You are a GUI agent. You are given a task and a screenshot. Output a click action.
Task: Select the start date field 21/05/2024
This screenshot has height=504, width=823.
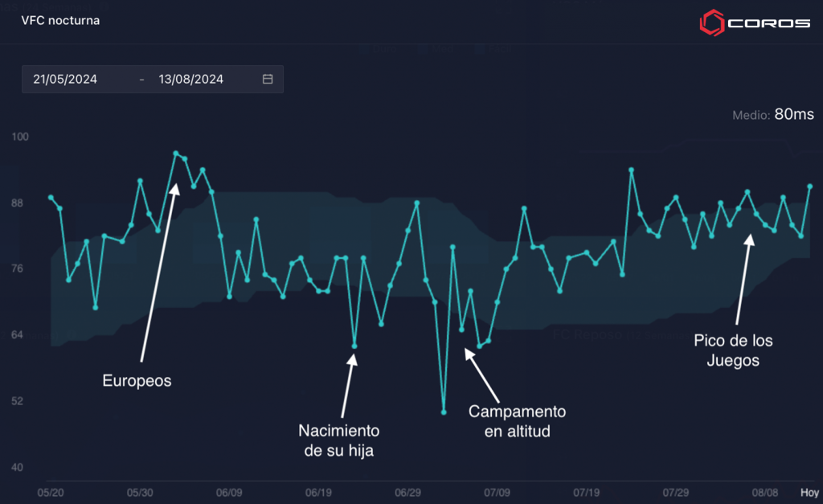coord(65,80)
